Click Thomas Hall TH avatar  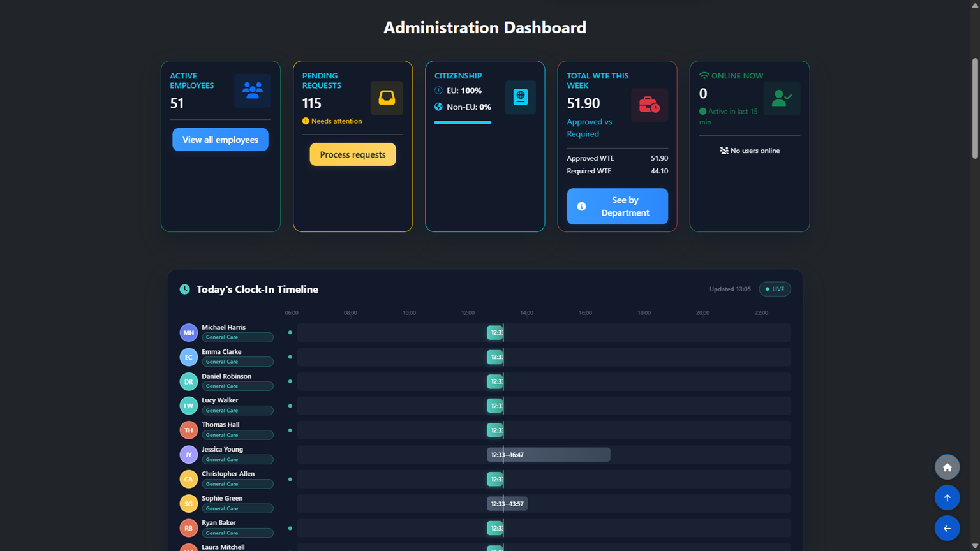(188, 430)
